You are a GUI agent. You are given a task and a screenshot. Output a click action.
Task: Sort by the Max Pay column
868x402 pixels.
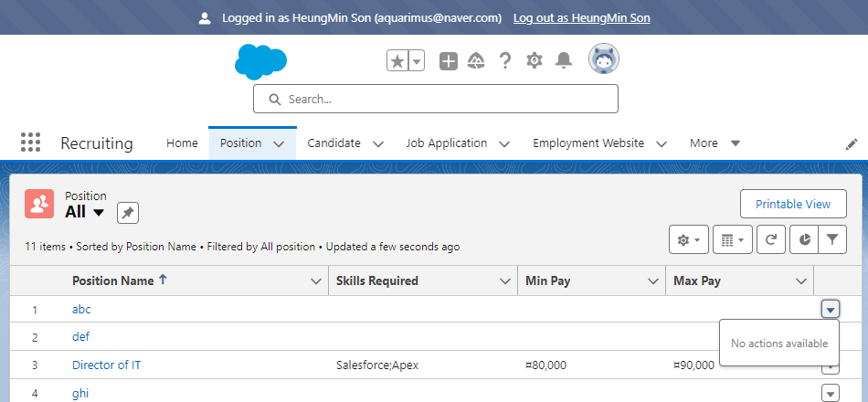point(697,280)
